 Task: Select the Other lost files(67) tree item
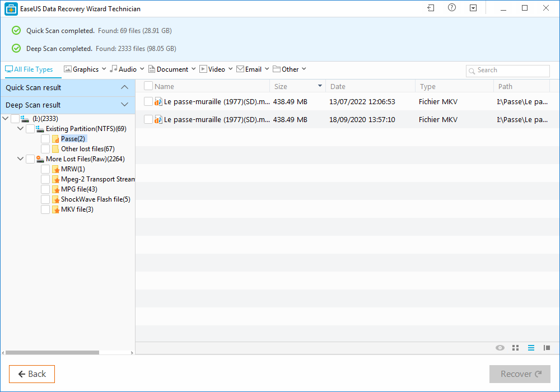[x=87, y=149]
